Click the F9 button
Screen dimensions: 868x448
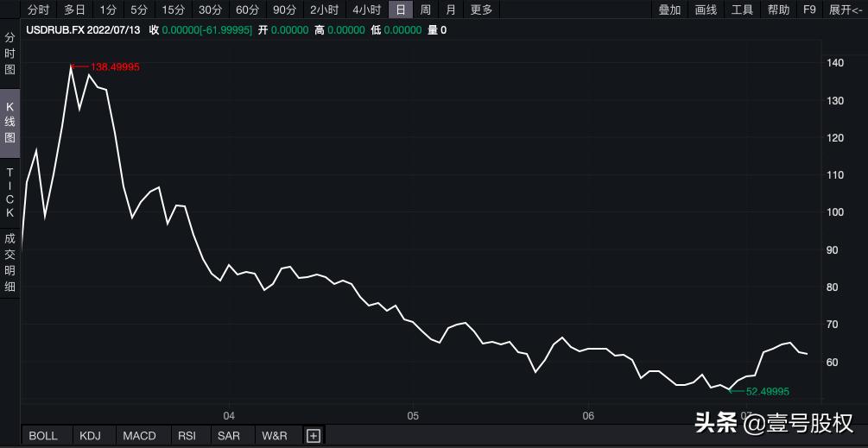coord(809,9)
